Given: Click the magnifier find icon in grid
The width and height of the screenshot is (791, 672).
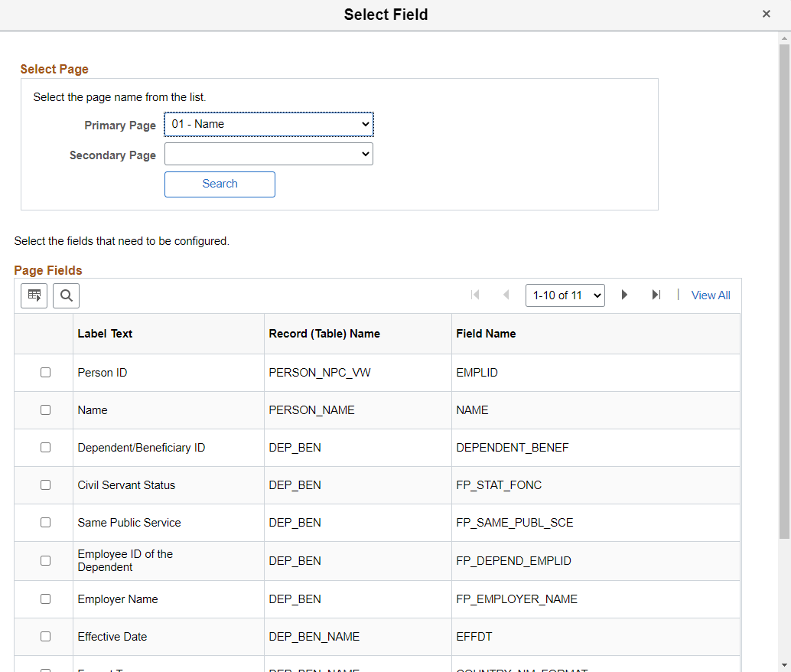Looking at the screenshot, I should click(x=66, y=295).
